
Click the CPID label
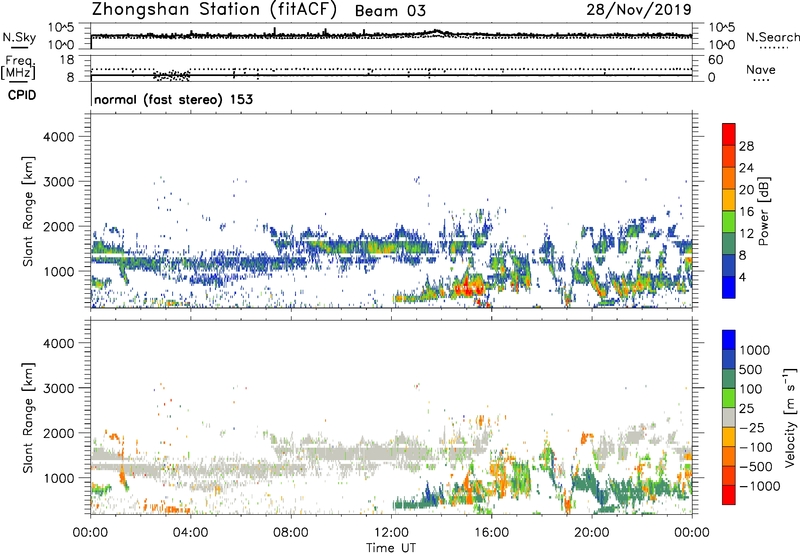click(x=22, y=95)
